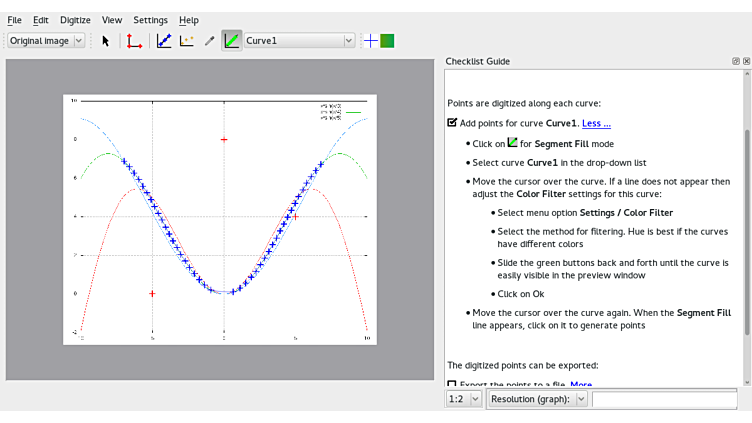The width and height of the screenshot is (752, 423).
Task: Check the 'Export the points' checkbox
Action: click(452, 385)
